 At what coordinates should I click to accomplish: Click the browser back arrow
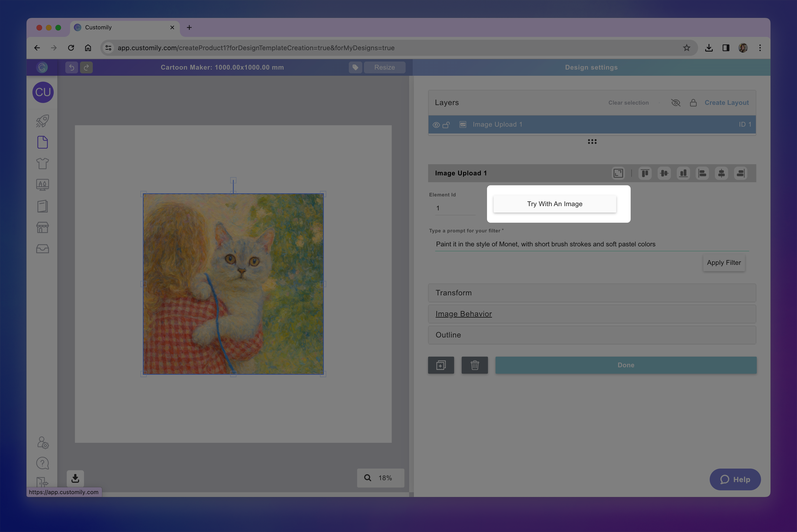37,48
